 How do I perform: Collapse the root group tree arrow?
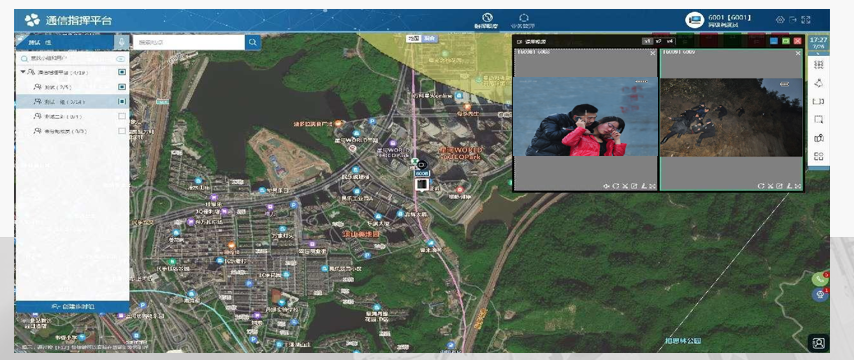pos(23,72)
